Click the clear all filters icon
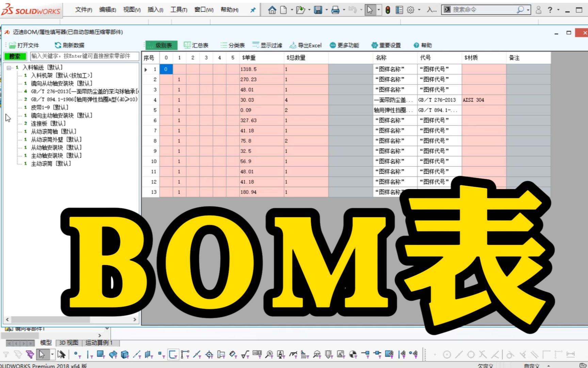 click(18, 354)
